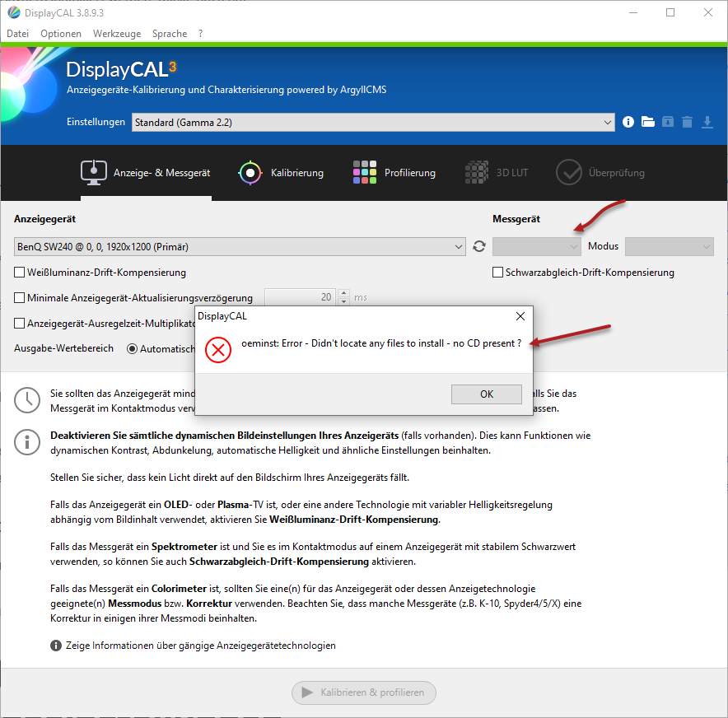Decrease the delay value with down stepper
728x718 pixels.
(x=343, y=301)
